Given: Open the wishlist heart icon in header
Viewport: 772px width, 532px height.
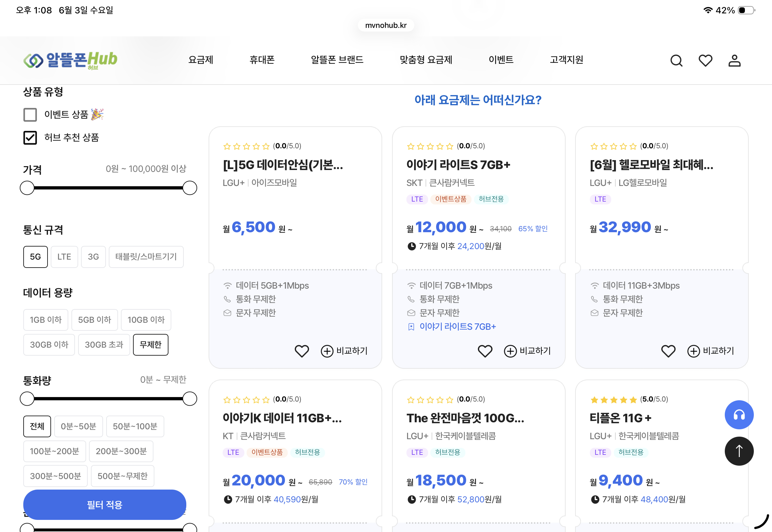Looking at the screenshot, I should pyautogui.click(x=705, y=61).
